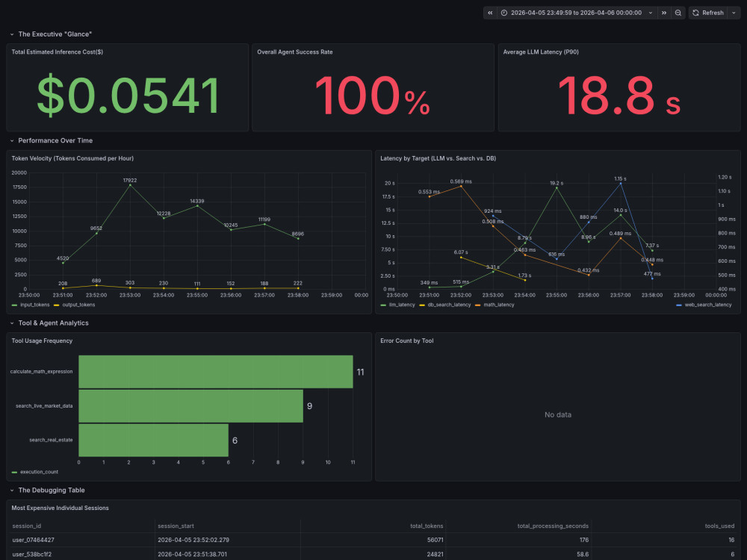Click the 0.569 ms math latency point

click(461, 186)
